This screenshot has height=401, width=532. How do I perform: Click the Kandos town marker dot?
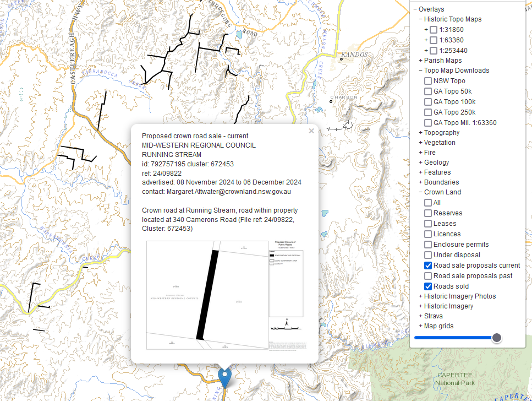pyautogui.click(x=341, y=59)
